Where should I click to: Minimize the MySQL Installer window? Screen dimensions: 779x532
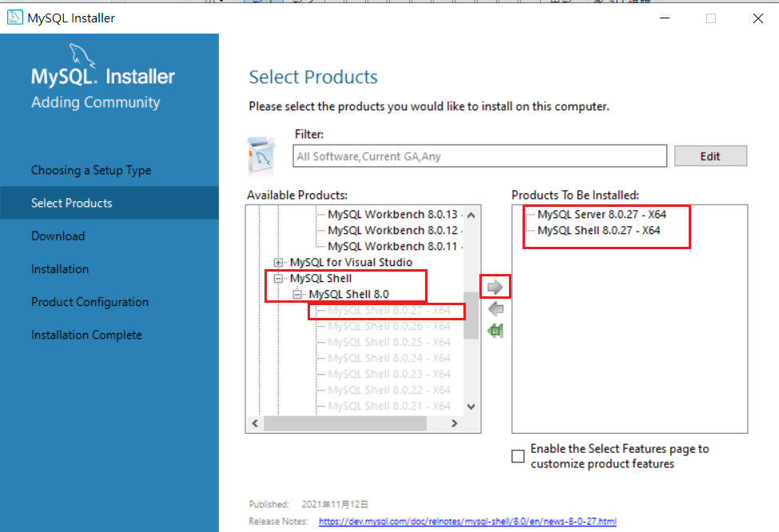point(665,18)
